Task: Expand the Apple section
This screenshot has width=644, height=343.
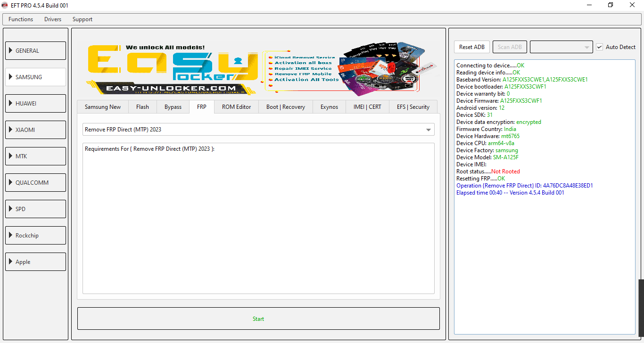Action: click(35, 261)
